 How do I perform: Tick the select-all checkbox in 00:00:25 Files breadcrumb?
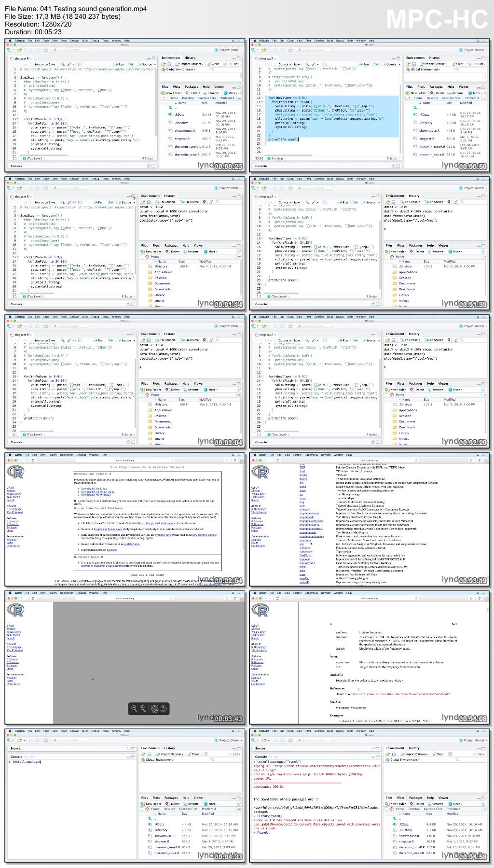tap(164, 98)
